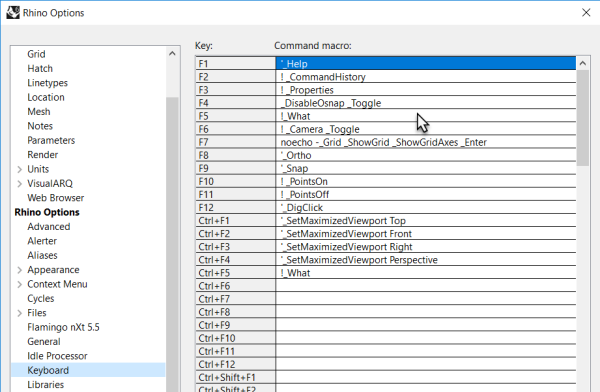Select Location in the options tree
This screenshot has width=600, height=392.
tap(46, 97)
